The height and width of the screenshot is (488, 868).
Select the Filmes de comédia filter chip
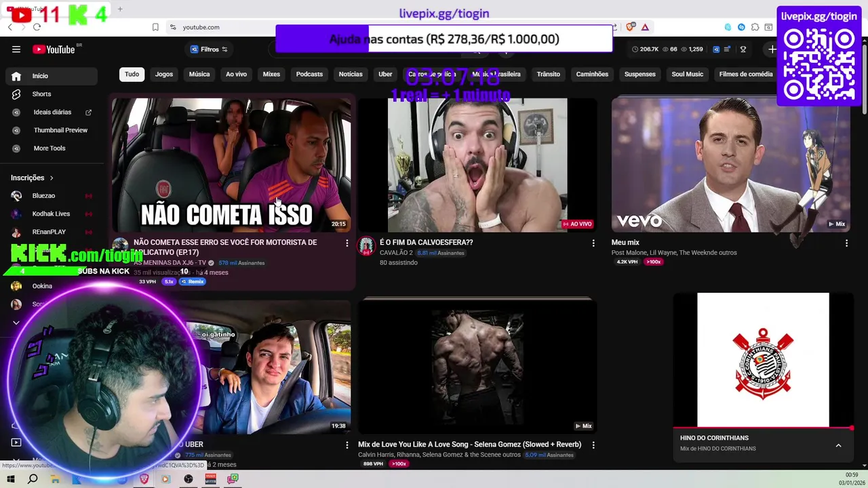click(x=745, y=74)
